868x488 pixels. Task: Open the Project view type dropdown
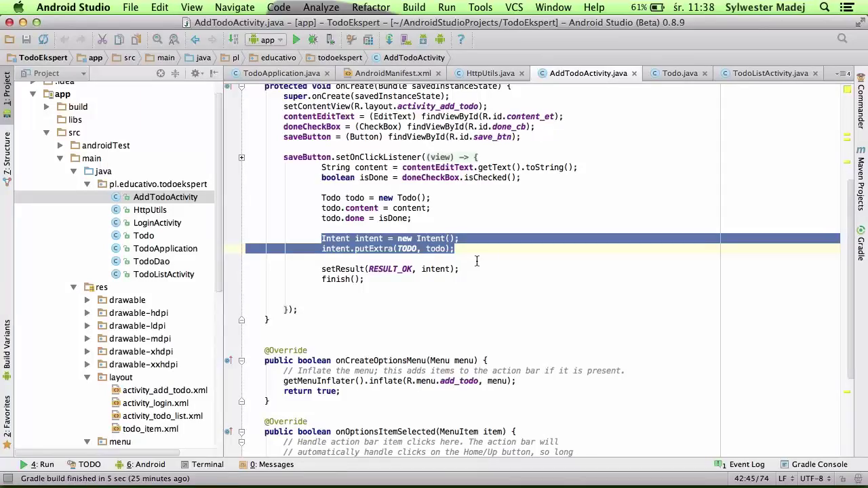tap(53, 73)
